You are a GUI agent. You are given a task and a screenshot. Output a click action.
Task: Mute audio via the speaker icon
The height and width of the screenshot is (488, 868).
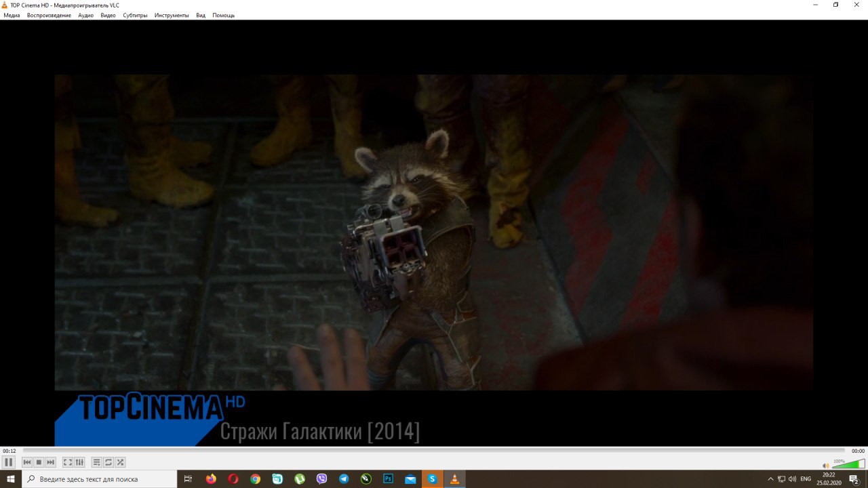click(826, 465)
